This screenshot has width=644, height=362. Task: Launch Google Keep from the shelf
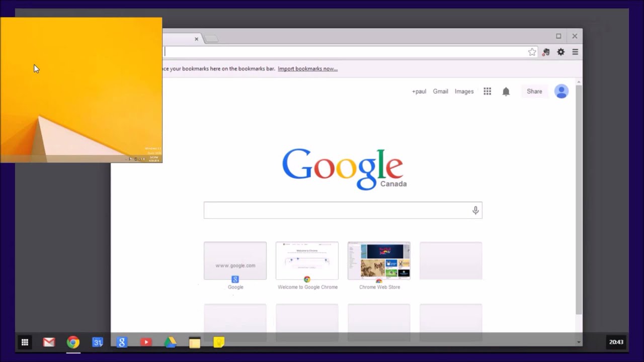click(x=219, y=342)
